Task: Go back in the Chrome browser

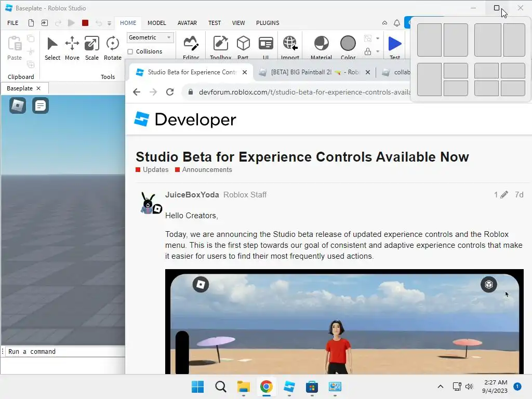Action: 137,92
